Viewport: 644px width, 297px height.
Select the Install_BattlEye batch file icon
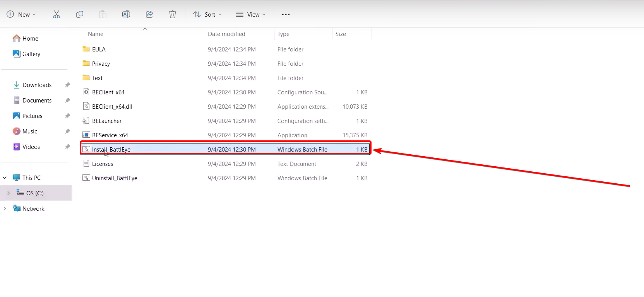pyautogui.click(x=86, y=149)
